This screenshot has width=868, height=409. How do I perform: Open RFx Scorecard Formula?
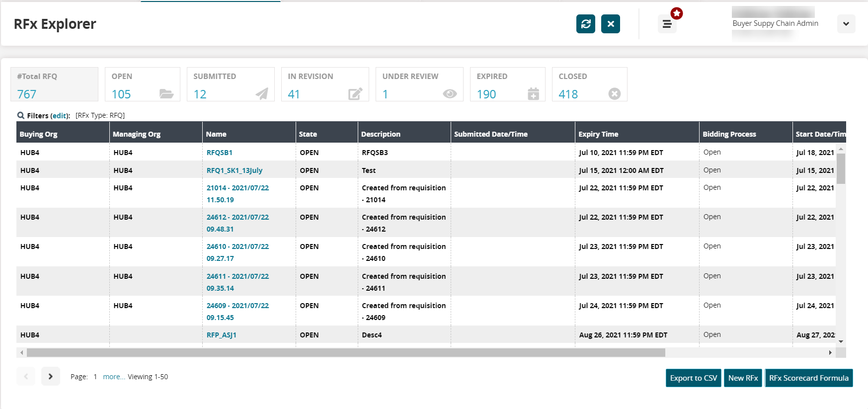(x=808, y=378)
